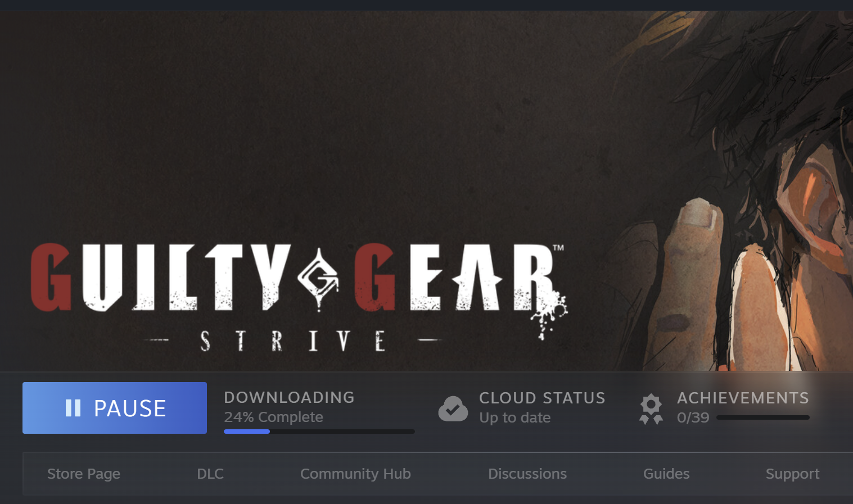
Task: Open the Discussions tab
Action: point(527,474)
